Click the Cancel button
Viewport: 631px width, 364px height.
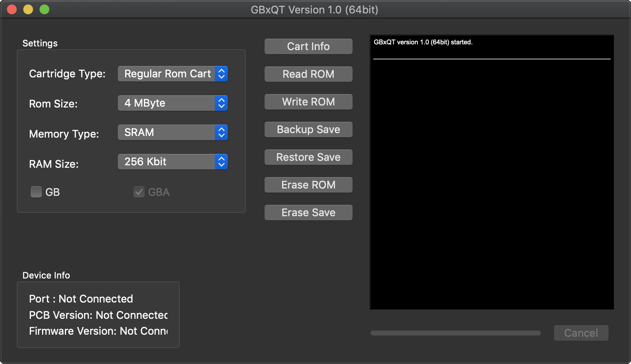pos(581,333)
